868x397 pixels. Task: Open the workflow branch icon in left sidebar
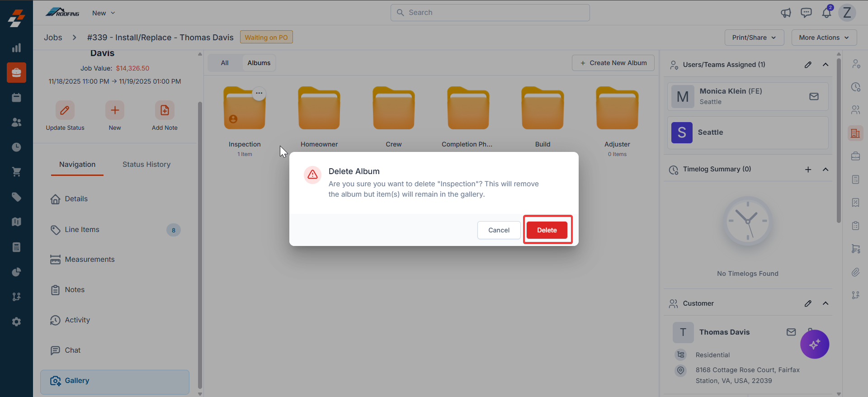pyautogui.click(x=16, y=297)
